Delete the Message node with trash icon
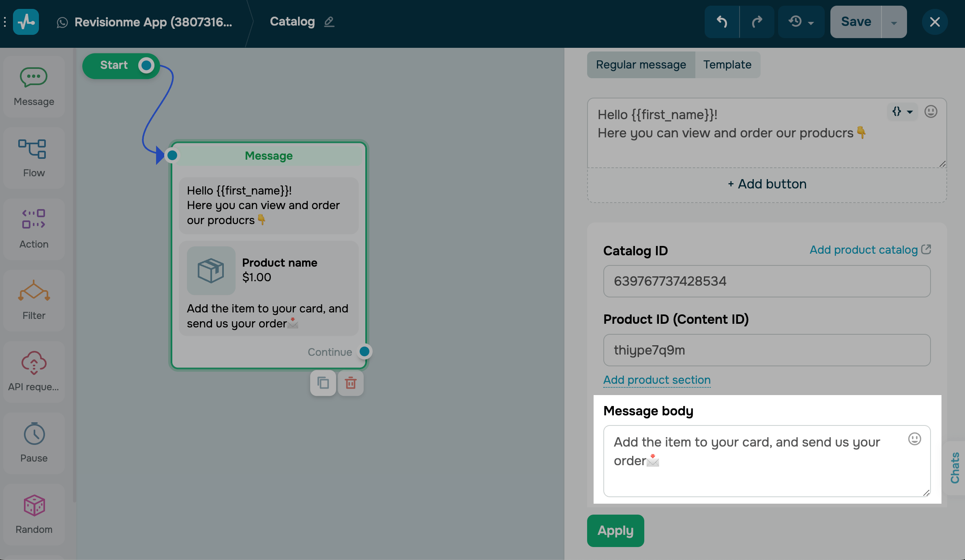 coord(350,383)
